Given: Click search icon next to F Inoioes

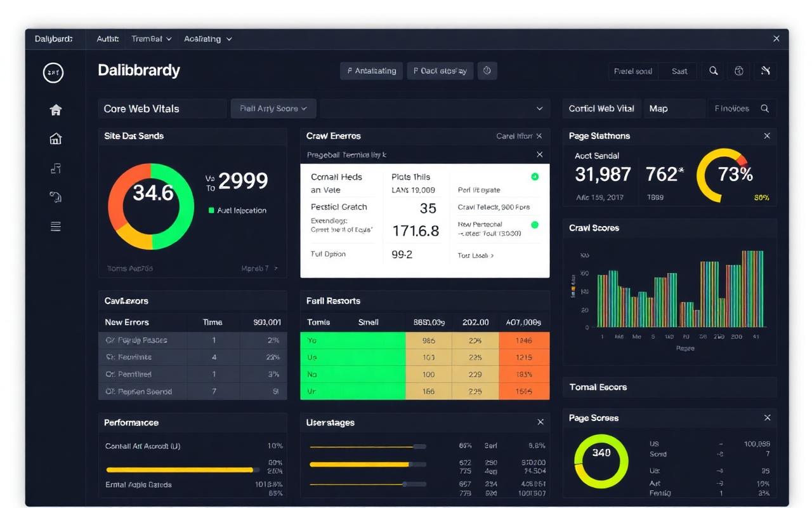Looking at the screenshot, I should click(x=765, y=109).
